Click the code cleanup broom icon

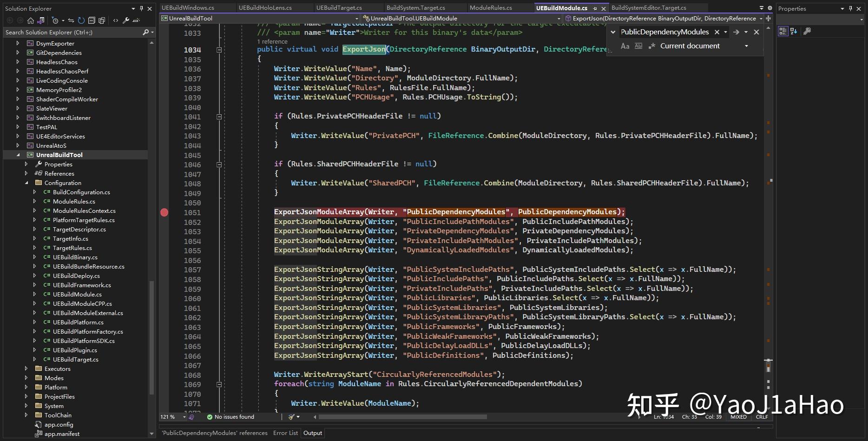(292, 417)
